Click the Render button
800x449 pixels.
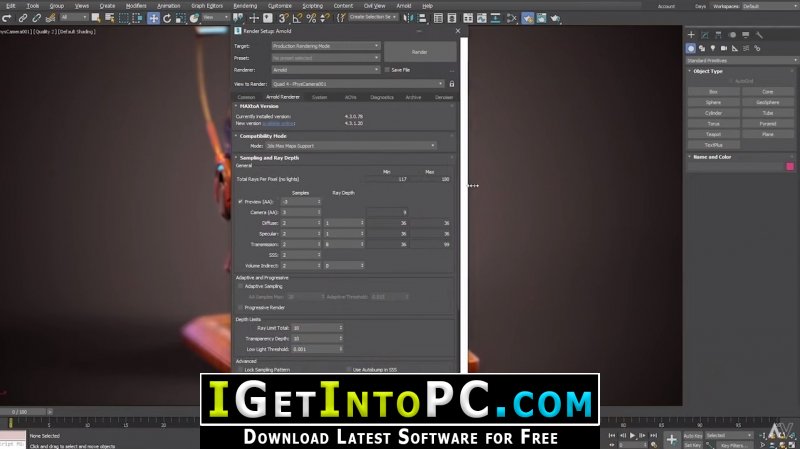(x=420, y=52)
